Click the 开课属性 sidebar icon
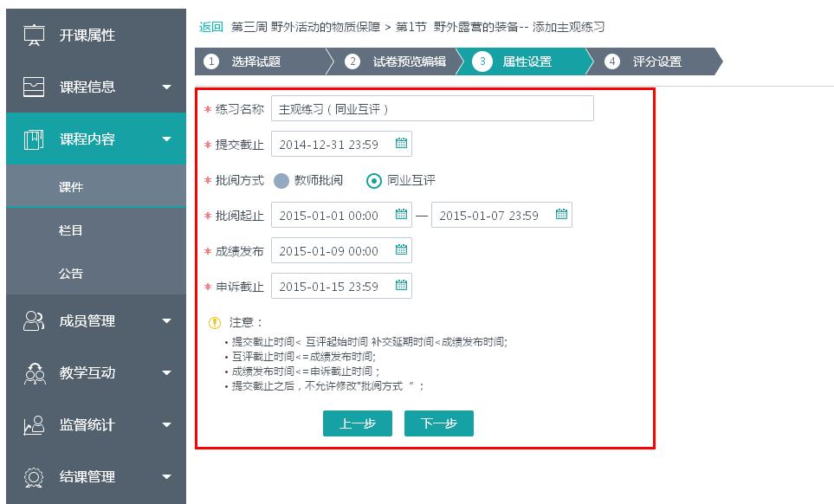This screenshot has width=834, height=504. (x=34, y=36)
